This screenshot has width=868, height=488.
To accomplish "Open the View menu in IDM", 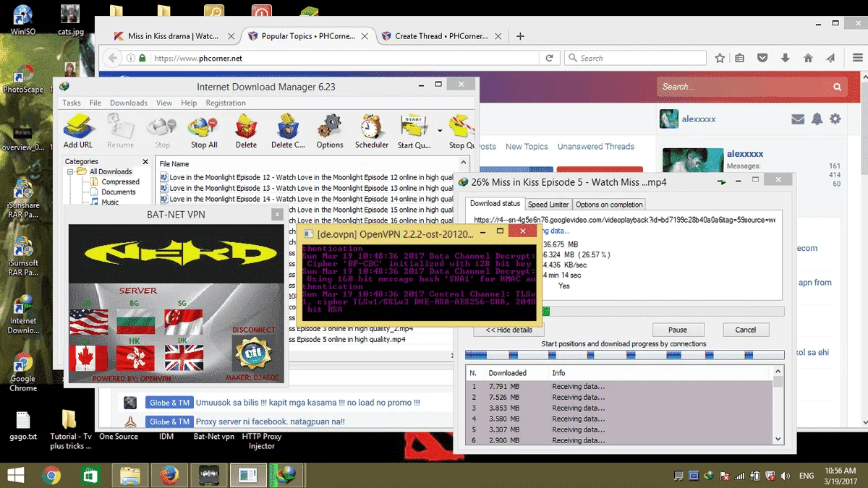I will pos(164,103).
